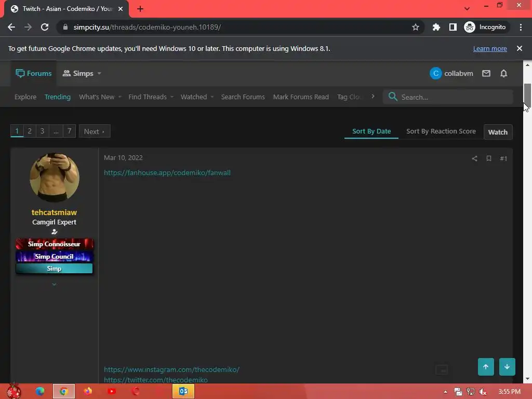Show hidden system tray icons
Screen dimensions: 532x399
point(445,392)
